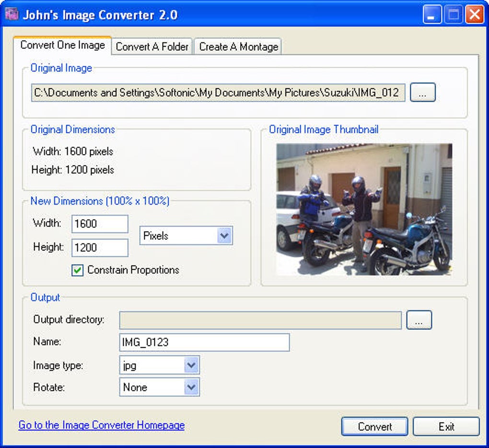The image size is (489, 448).
Task: Click the Rotate: label
Action: coord(49,388)
